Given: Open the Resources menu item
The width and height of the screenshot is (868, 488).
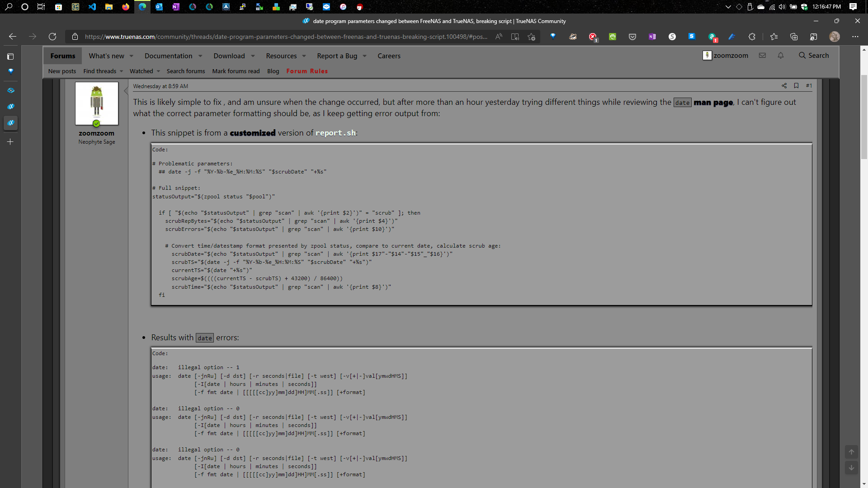Looking at the screenshot, I should [281, 56].
